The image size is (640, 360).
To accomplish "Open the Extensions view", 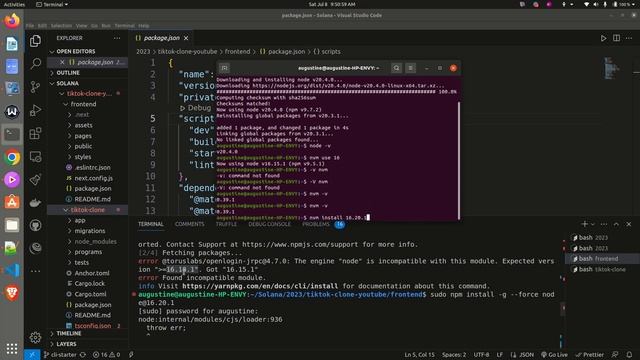I will [36, 133].
